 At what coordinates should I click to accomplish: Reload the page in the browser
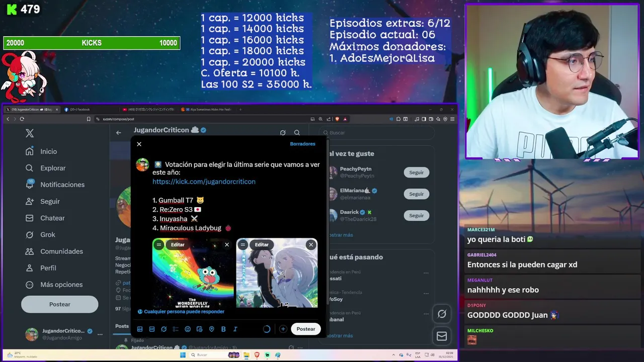[x=22, y=119]
